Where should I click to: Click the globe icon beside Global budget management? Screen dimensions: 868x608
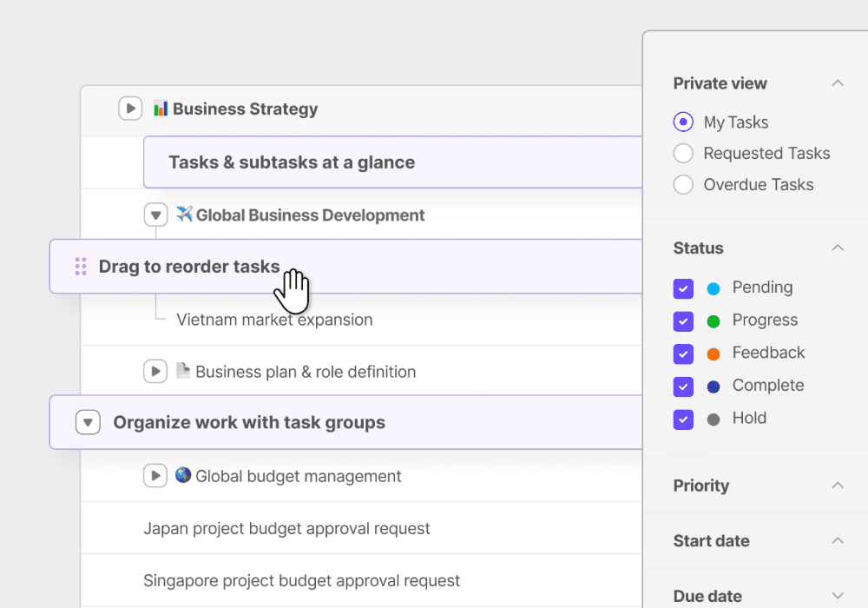183,475
